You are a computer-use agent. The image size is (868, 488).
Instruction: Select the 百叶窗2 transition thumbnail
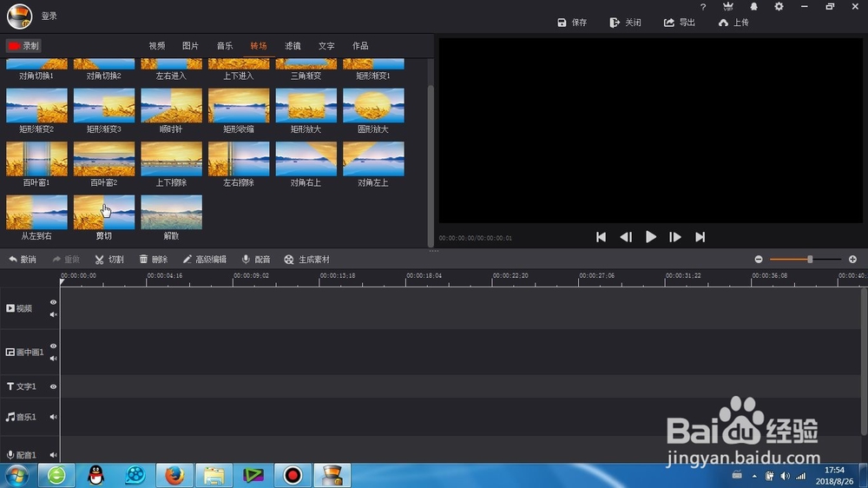click(104, 158)
